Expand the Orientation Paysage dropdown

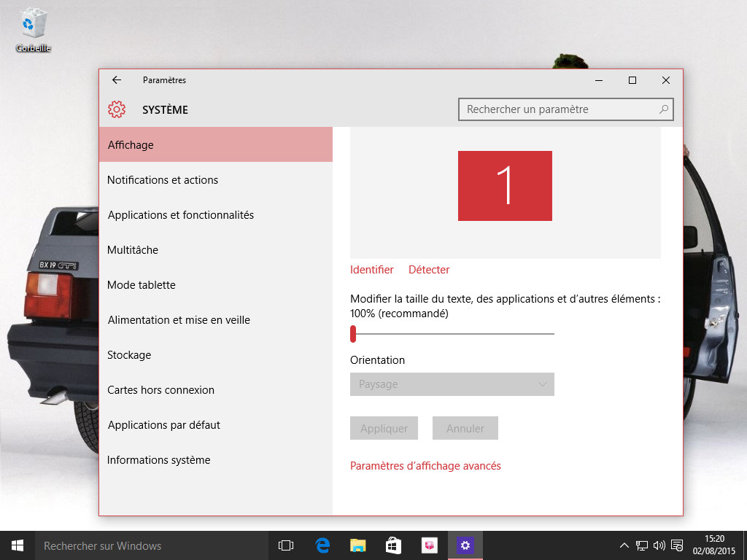point(452,384)
